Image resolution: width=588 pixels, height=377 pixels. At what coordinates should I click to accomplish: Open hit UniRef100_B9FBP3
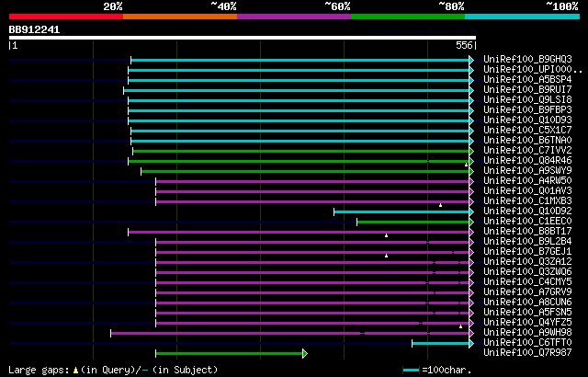pyautogui.click(x=527, y=110)
